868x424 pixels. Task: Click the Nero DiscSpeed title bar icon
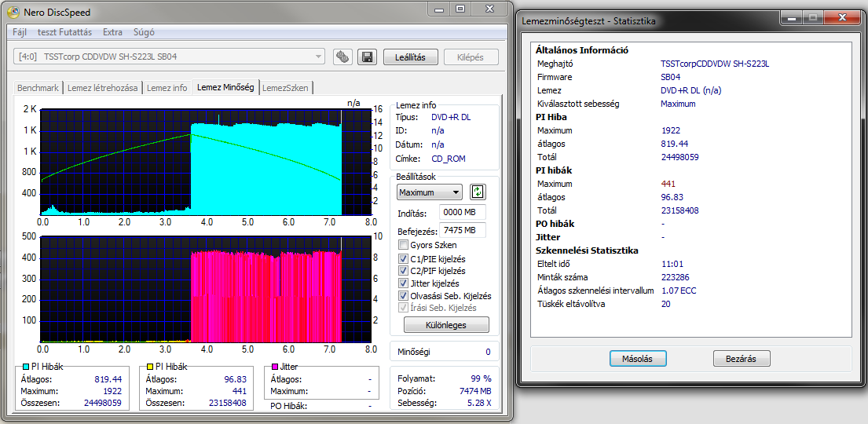tap(12, 13)
